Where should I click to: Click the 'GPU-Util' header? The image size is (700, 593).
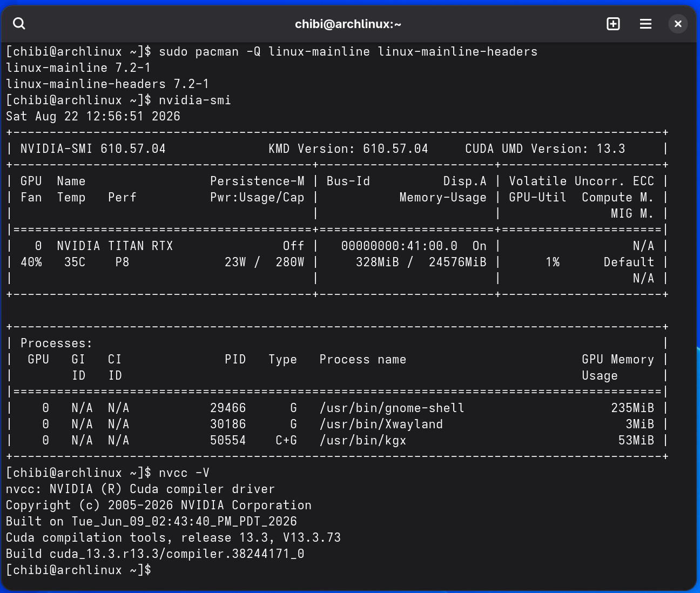coord(537,198)
